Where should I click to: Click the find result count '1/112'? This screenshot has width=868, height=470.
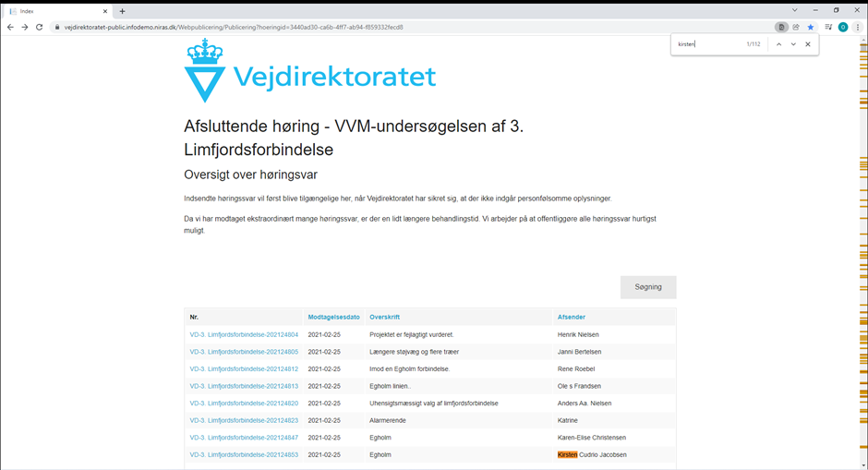click(753, 44)
